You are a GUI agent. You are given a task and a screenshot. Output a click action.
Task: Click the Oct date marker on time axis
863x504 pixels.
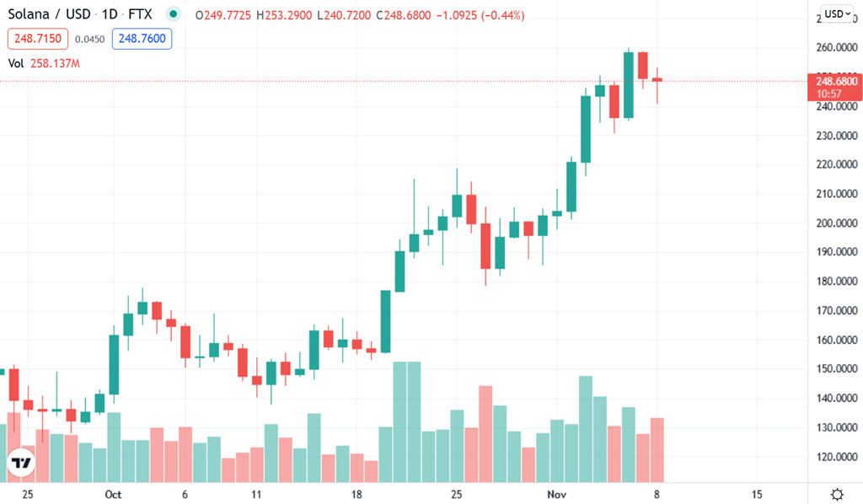tap(113, 494)
